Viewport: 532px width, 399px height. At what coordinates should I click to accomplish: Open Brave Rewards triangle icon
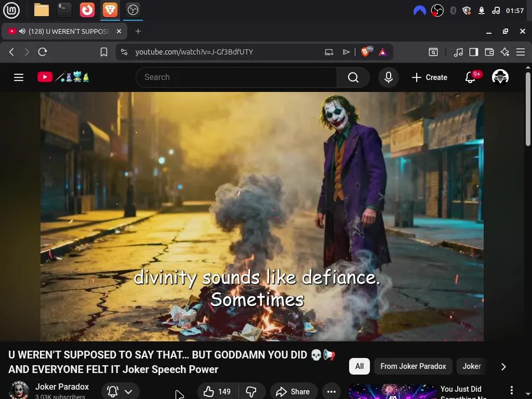(383, 52)
